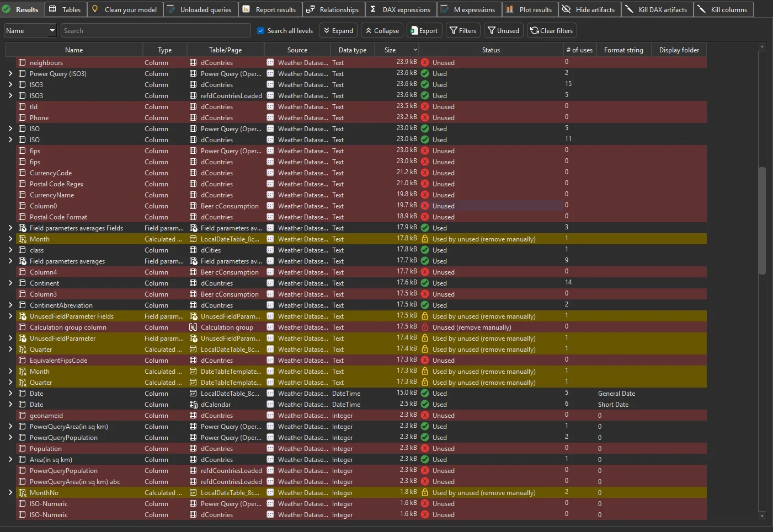
Task: Click the column icon next to CurrencyCode
Action: coord(22,173)
